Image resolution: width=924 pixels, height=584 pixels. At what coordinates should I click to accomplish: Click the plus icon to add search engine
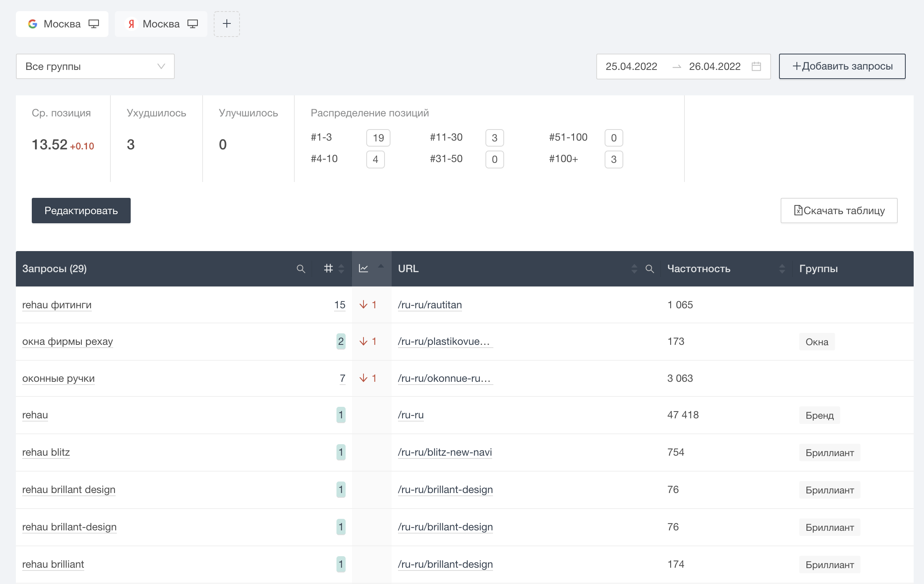(x=226, y=24)
